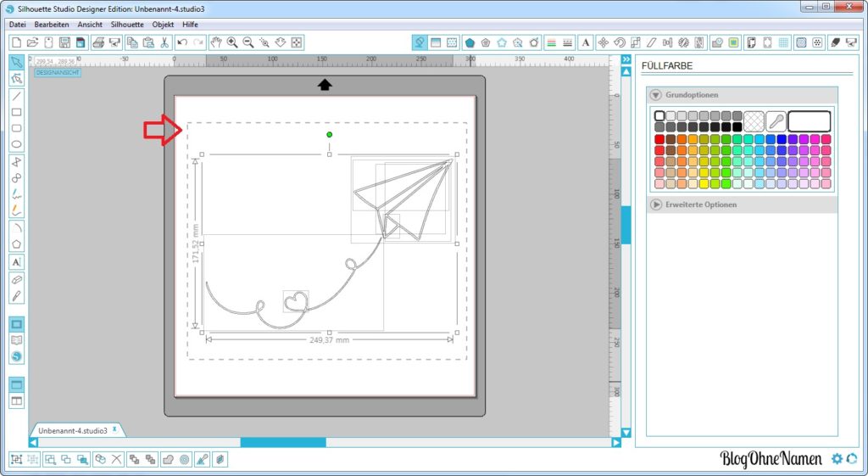This screenshot has width=868, height=476.
Task: Open the fill color panel icon
Action: (x=419, y=42)
